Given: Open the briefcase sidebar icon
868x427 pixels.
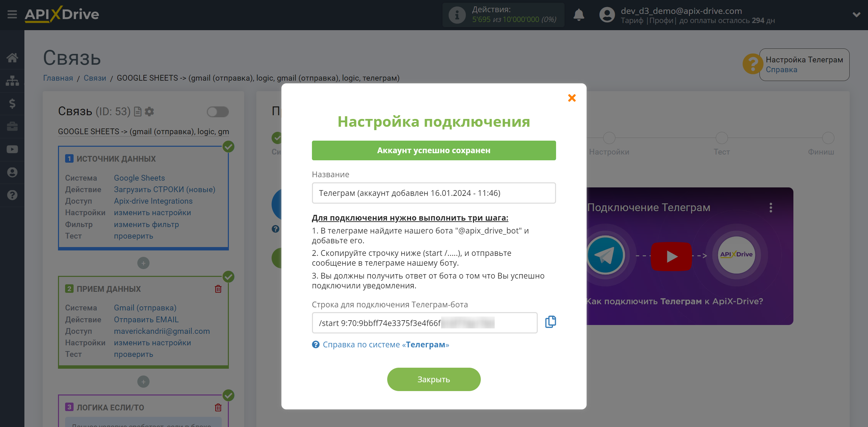Looking at the screenshot, I should pos(12,126).
